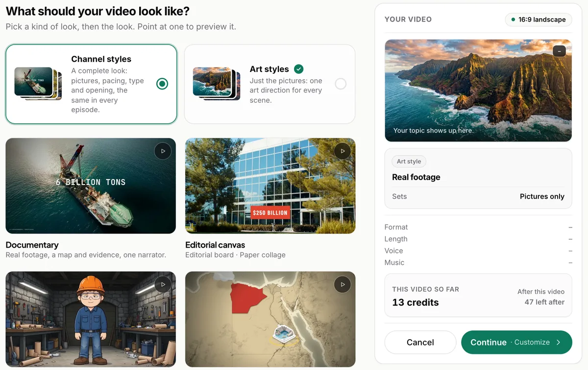
Task: Click the Music row label
Action: coord(394,262)
